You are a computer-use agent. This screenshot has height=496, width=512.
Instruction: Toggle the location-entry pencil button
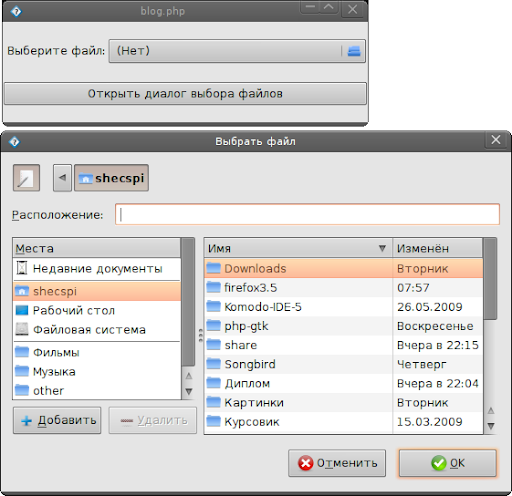pyautogui.click(x=26, y=178)
